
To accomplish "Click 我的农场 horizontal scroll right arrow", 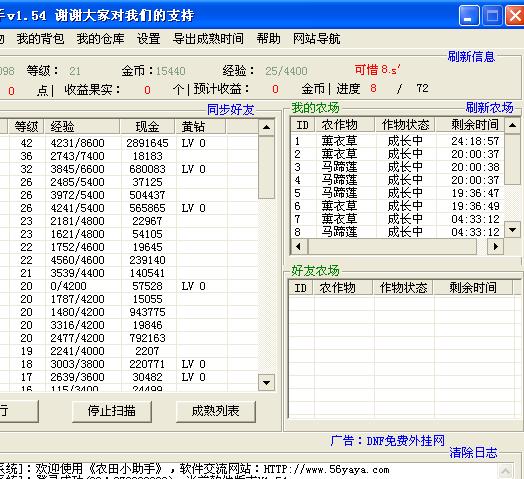I will (x=495, y=247).
